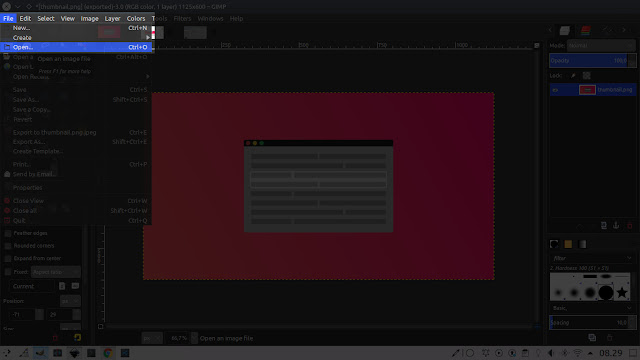Choose New... in the File menu
This screenshot has width=640, height=360.
[76, 28]
